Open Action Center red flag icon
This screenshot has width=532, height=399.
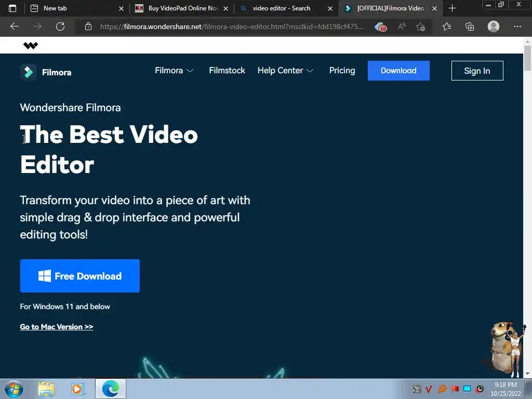click(455, 389)
